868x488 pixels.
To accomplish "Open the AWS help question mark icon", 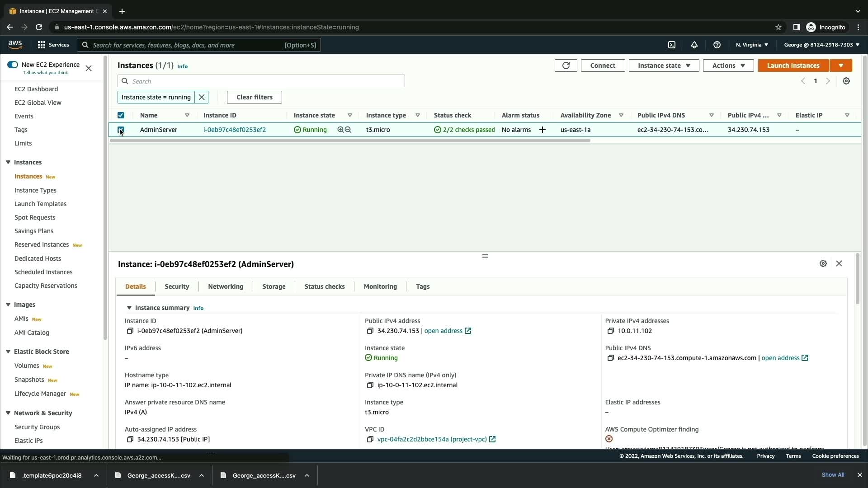I will (x=717, y=45).
